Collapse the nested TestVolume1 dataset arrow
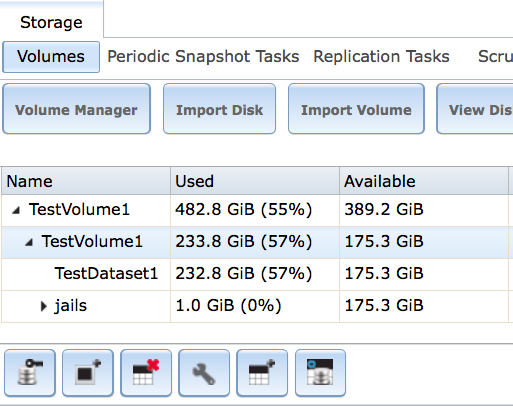This screenshot has height=406, width=513. click(x=29, y=242)
